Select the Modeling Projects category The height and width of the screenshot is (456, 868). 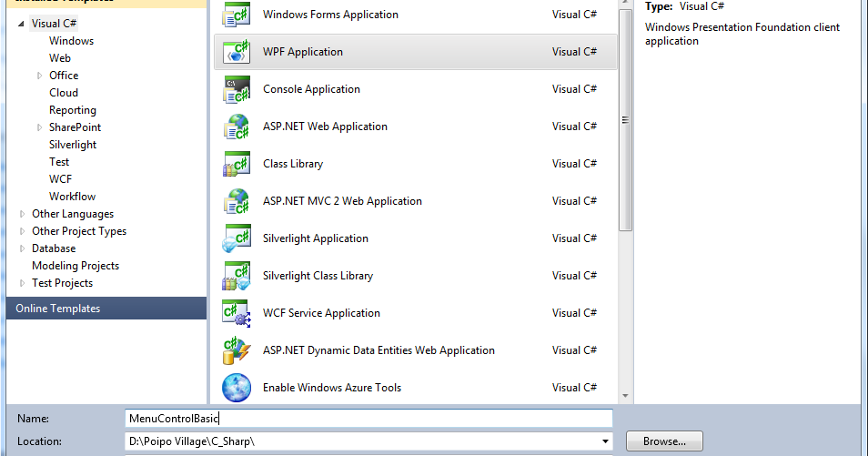76,266
